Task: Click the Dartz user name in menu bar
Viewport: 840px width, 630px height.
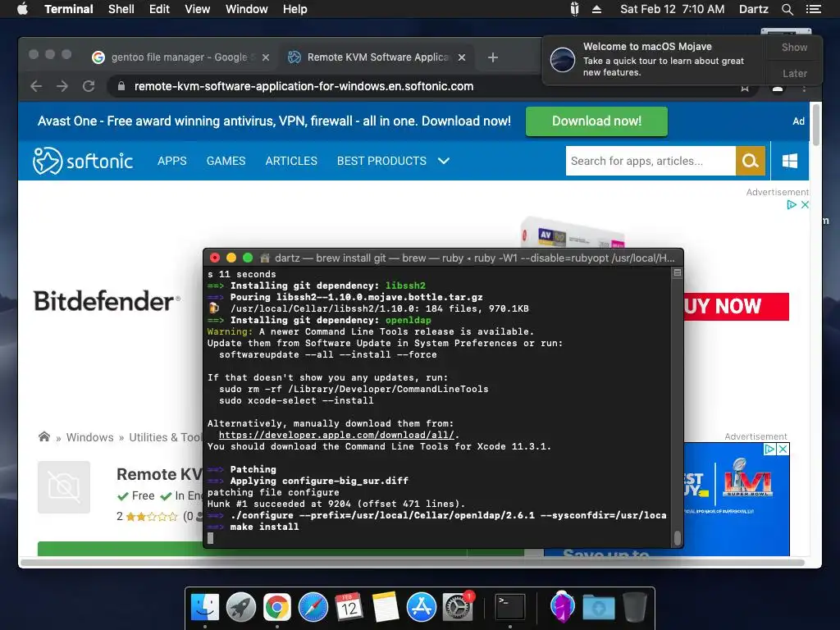Action: [753, 9]
